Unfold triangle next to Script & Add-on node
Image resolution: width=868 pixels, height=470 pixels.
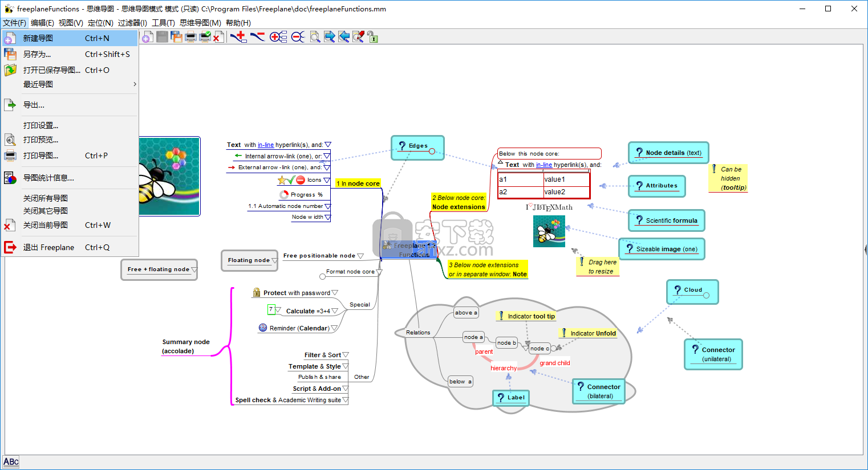[x=345, y=389]
